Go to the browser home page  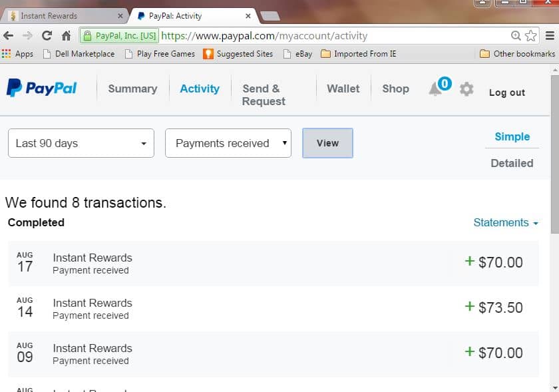click(x=67, y=36)
